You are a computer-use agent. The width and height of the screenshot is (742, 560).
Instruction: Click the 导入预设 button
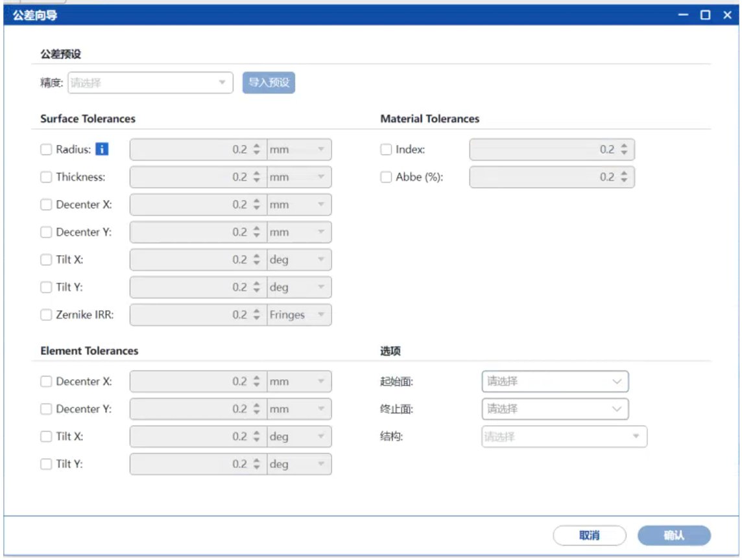pyautogui.click(x=269, y=83)
